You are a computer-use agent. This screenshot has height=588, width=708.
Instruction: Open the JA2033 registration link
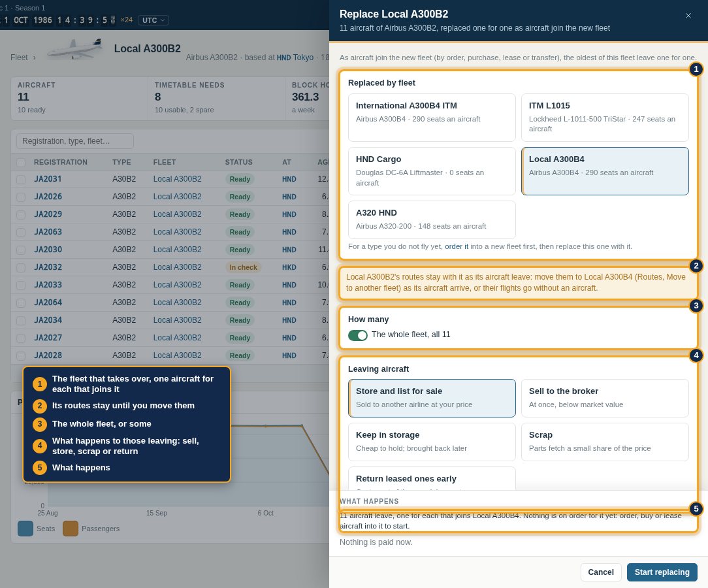(48, 285)
